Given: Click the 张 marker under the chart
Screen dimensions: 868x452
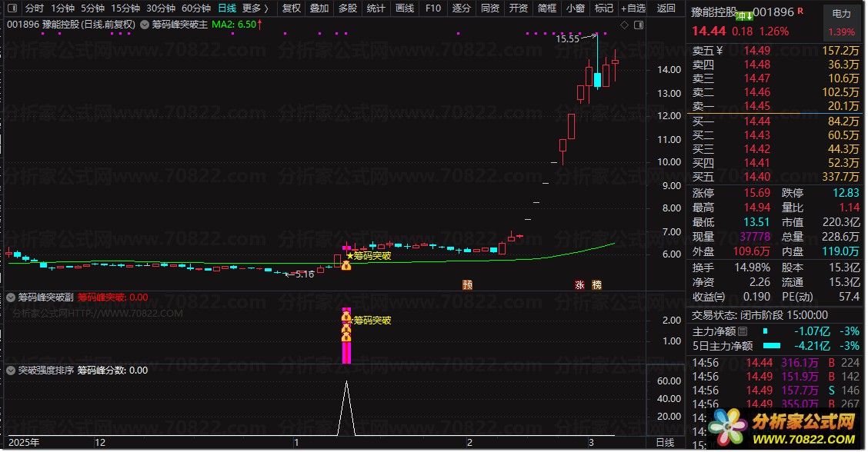Looking at the screenshot, I should tap(579, 285).
